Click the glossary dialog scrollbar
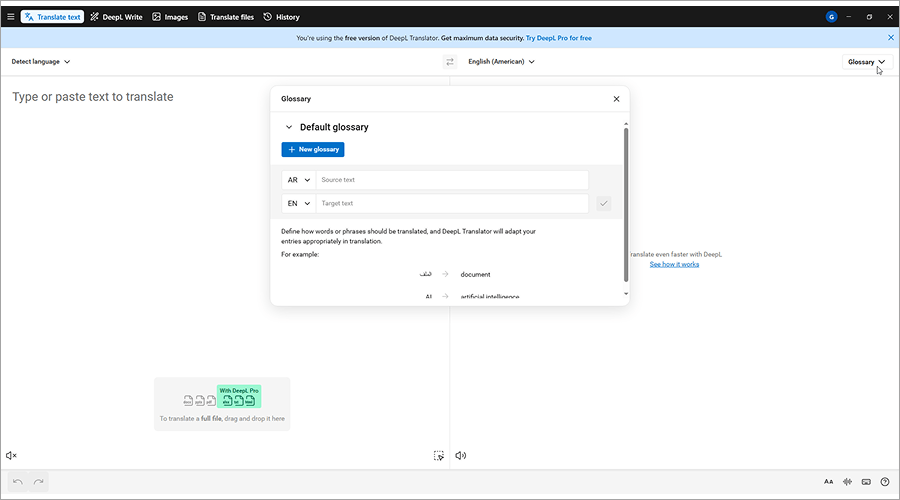Screen dimensions: 900x500 click(626, 205)
